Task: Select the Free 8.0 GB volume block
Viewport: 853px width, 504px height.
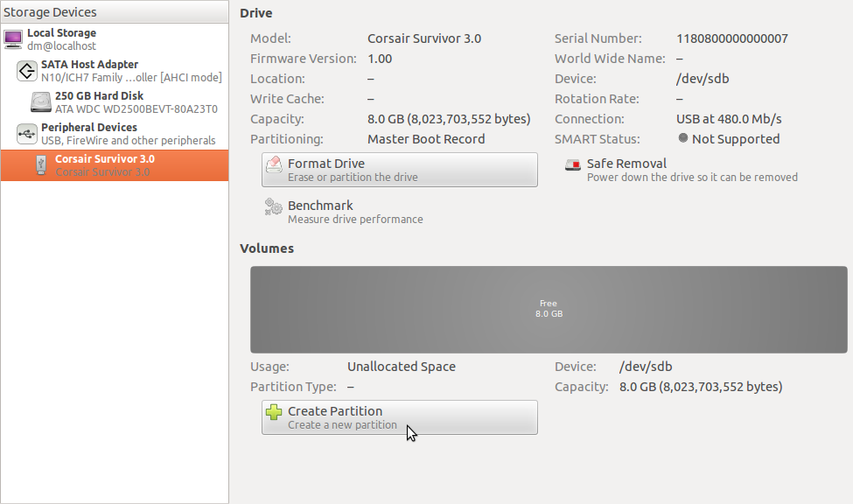Action: 549,309
